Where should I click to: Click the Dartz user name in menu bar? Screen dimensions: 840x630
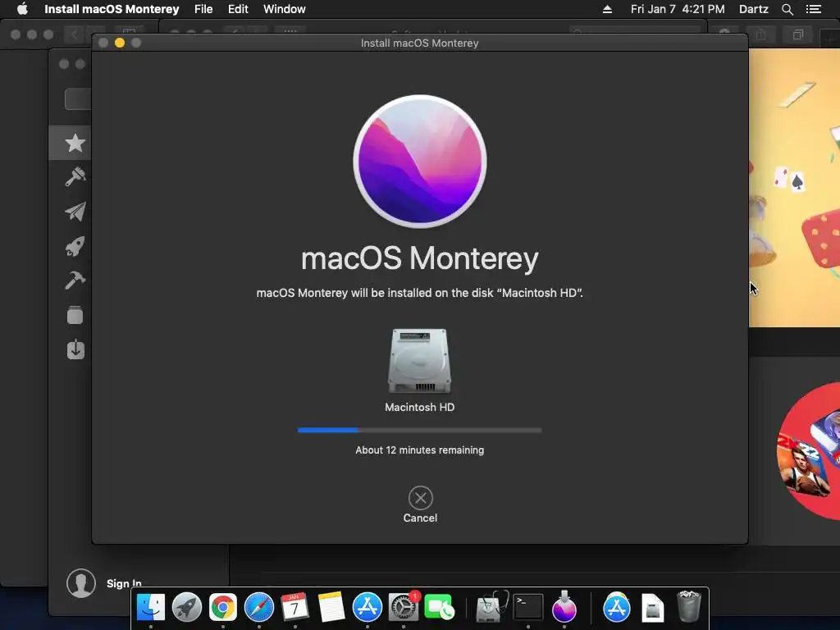754,9
